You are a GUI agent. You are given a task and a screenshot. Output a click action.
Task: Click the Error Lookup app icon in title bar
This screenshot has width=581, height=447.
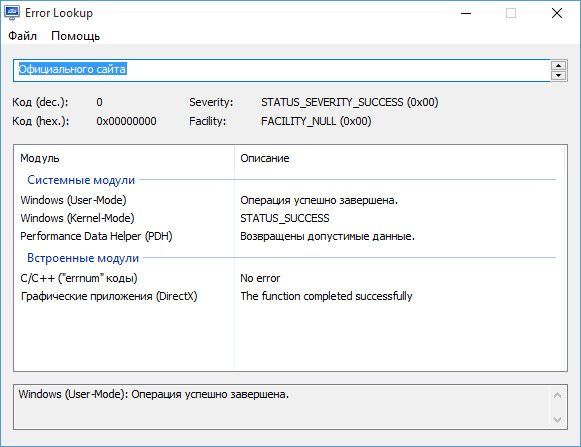click(x=12, y=13)
